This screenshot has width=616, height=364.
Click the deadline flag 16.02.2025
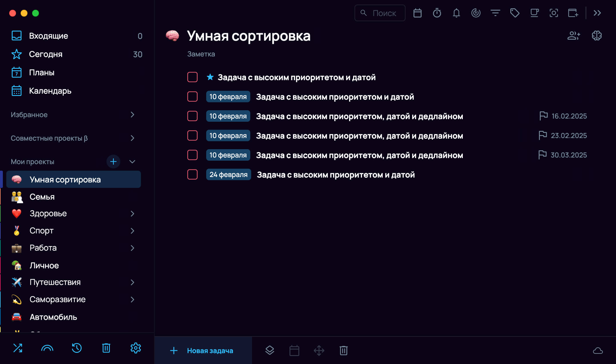click(x=563, y=116)
